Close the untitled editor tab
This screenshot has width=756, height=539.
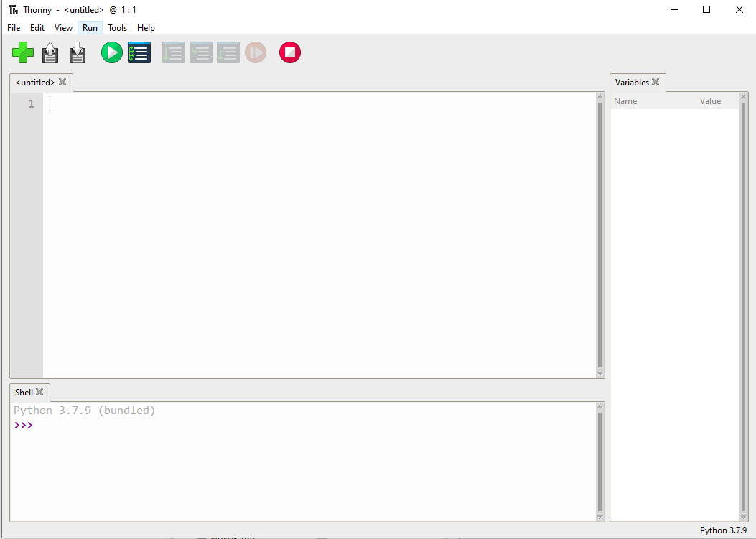coord(62,82)
